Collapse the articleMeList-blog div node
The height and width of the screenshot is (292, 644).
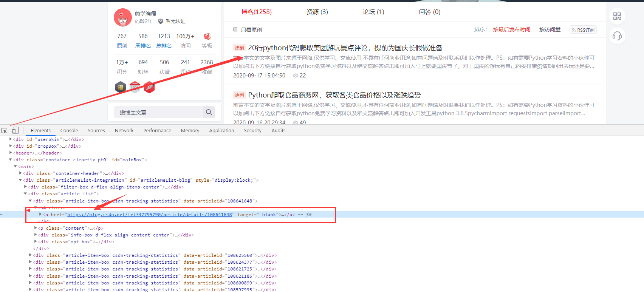point(20,180)
